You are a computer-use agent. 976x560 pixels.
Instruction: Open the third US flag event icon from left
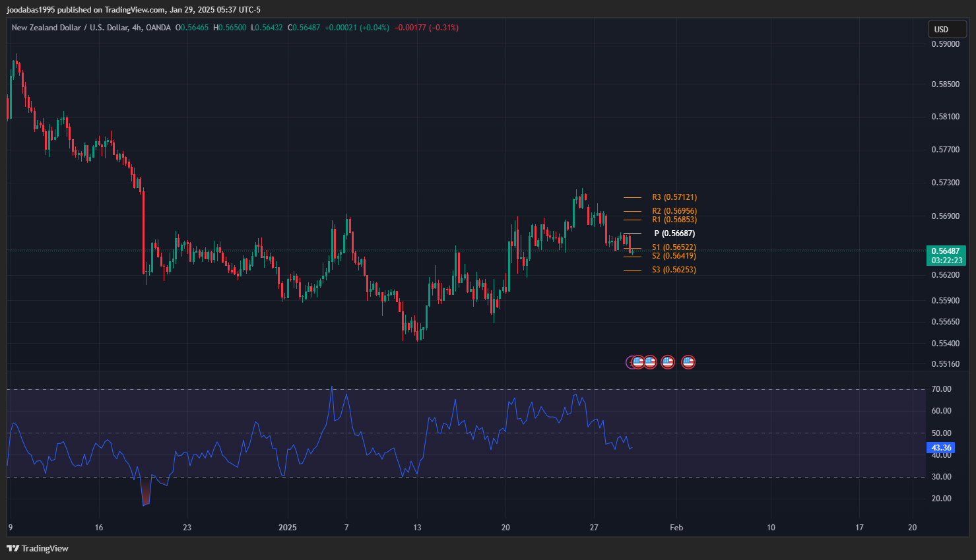pos(668,361)
